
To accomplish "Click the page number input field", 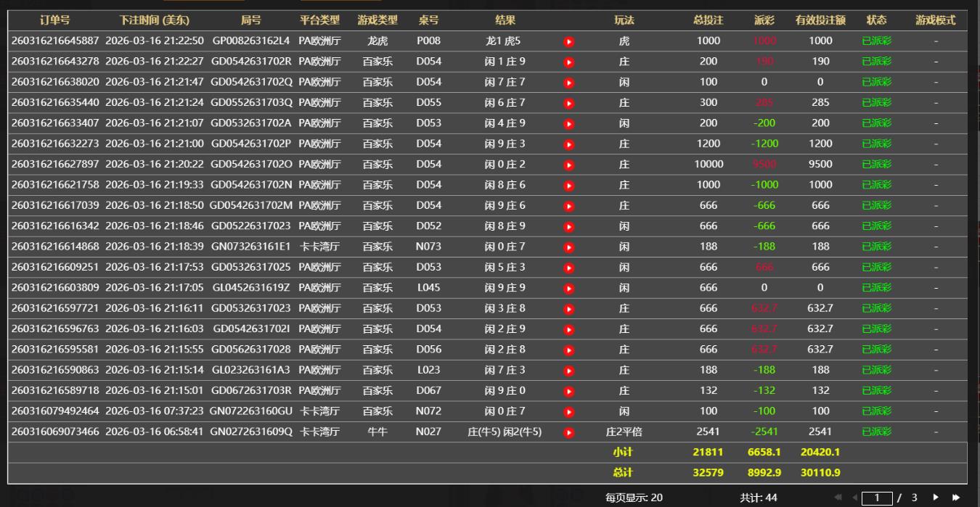I will coord(876,498).
